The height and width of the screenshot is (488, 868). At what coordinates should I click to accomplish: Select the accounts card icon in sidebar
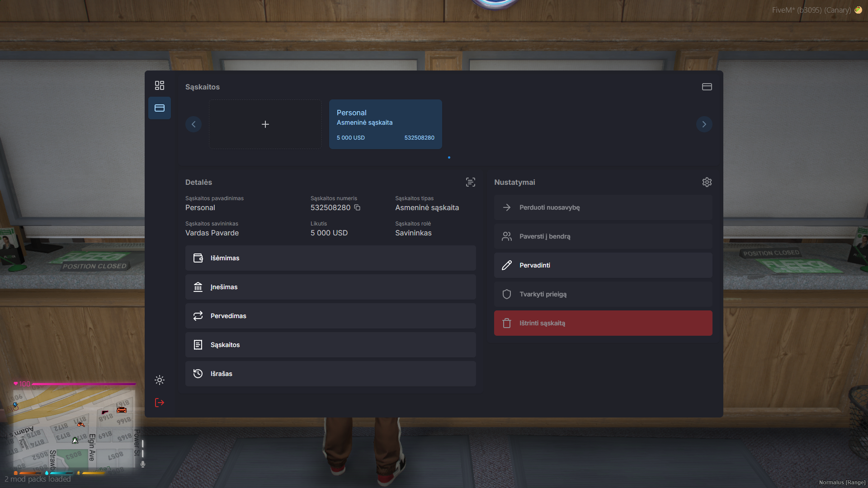coord(159,108)
